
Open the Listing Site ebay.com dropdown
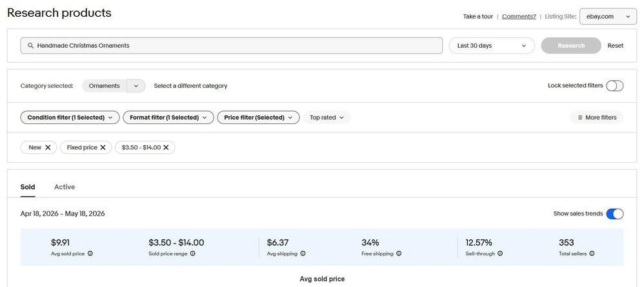(608, 16)
